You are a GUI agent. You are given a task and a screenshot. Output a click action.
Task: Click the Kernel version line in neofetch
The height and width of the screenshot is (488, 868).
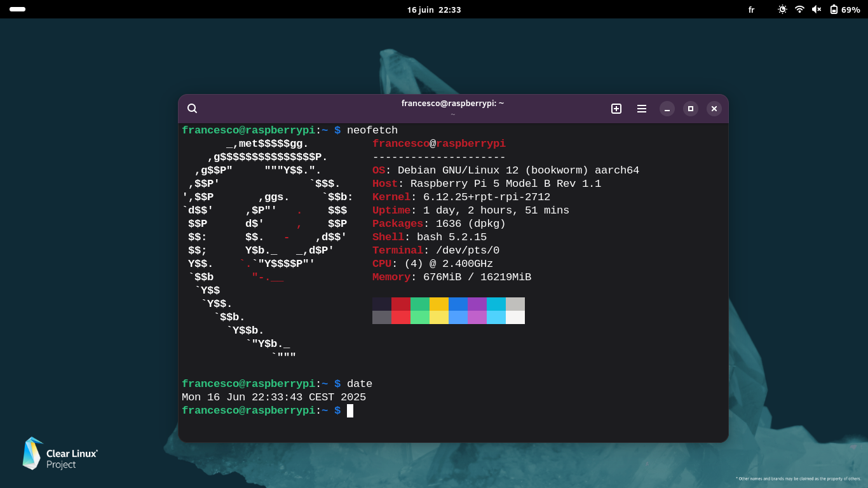tap(461, 197)
